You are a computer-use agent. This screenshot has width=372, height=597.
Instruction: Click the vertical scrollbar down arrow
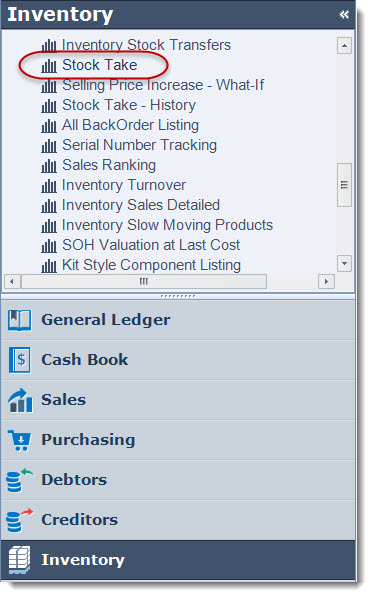344,263
